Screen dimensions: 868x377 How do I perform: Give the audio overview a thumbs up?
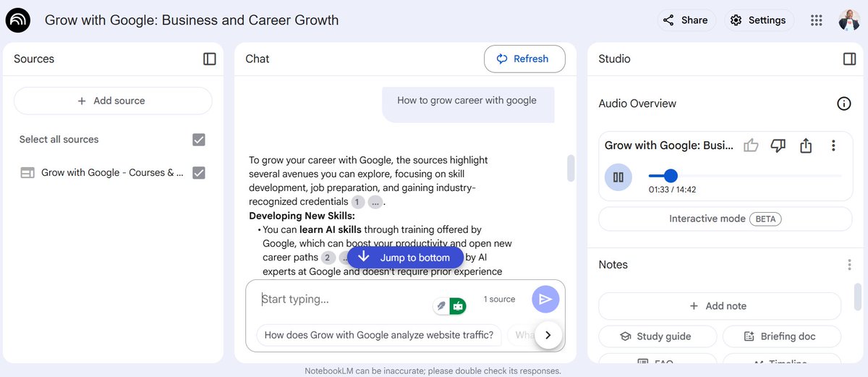(x=751, y=145)
